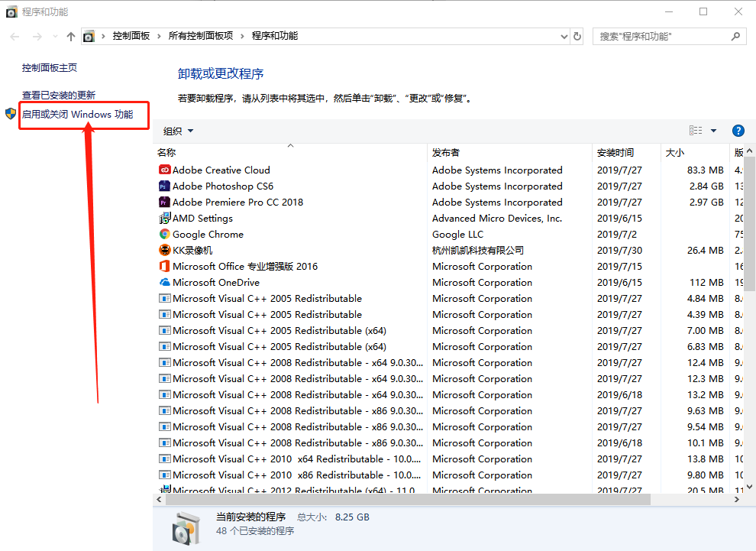Image resolution: width=756 pixels, height=551 pixels.
Task: Open the 启用或关闭 Windows 功能 link
Action: click(77, 115)
